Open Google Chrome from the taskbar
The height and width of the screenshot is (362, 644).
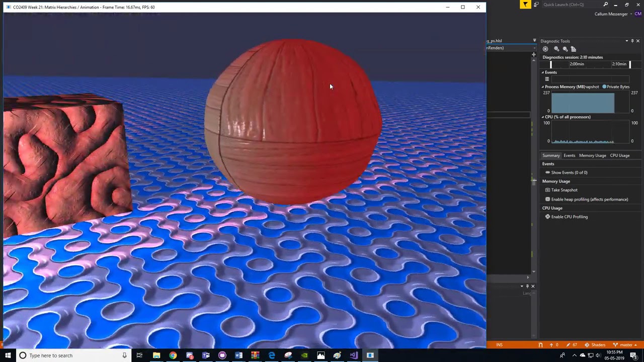pyautogui.click(x=173, y=355)
